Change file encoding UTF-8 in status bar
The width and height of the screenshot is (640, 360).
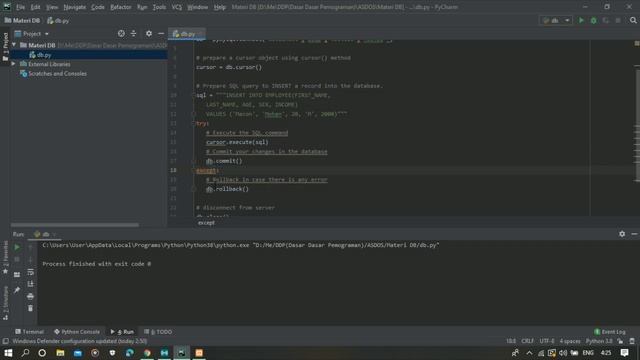click(x=547, y=341)
